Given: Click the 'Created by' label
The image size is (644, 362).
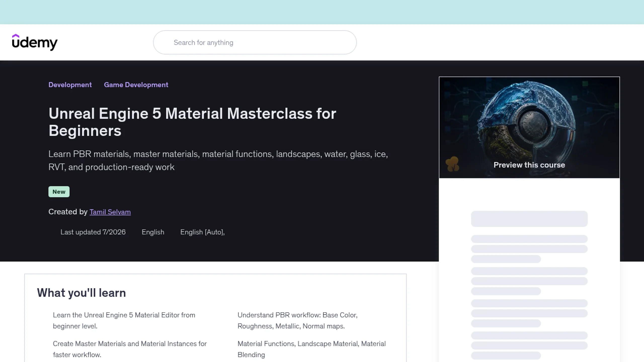Looking at the screenshot, I should [68, 212].
